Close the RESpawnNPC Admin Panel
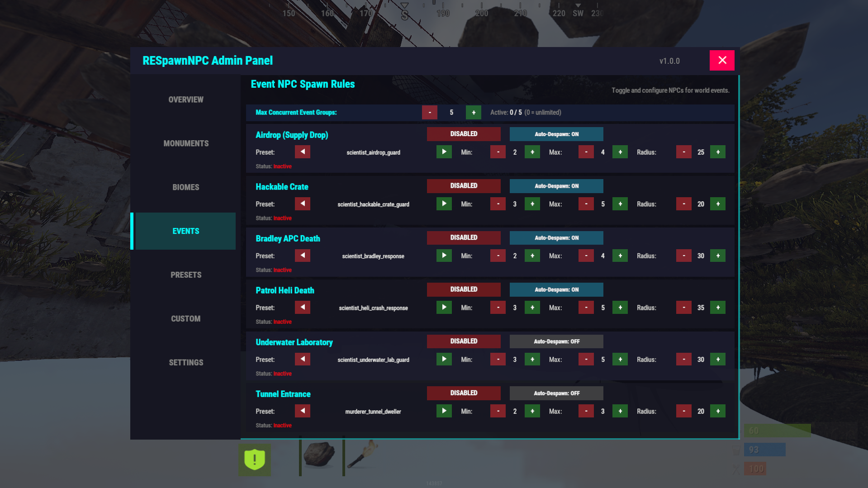The width and height of the screenshot is (868, 488). pos(721,61)
